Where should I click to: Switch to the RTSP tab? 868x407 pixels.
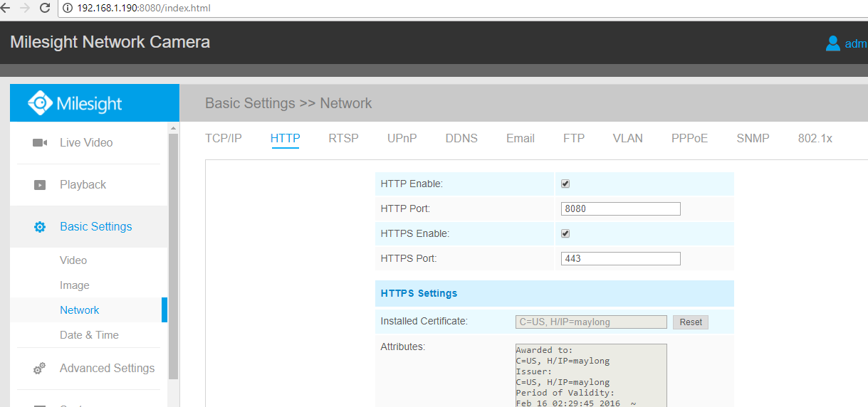point(343,139)
